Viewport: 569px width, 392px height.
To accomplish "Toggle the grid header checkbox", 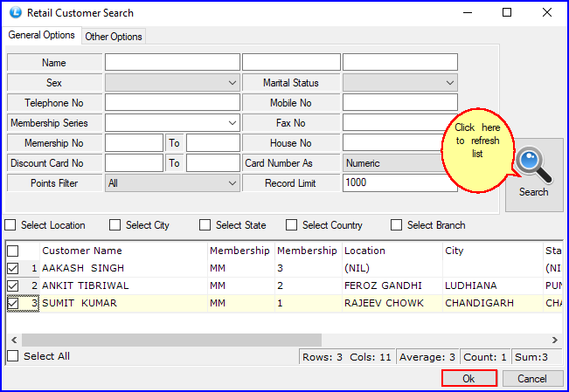I will coord(13,251).
